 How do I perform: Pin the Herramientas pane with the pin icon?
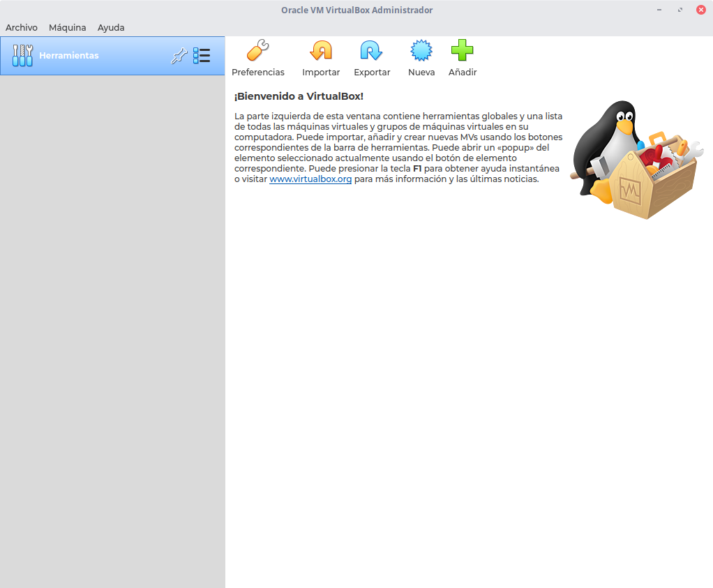point(179,56)
